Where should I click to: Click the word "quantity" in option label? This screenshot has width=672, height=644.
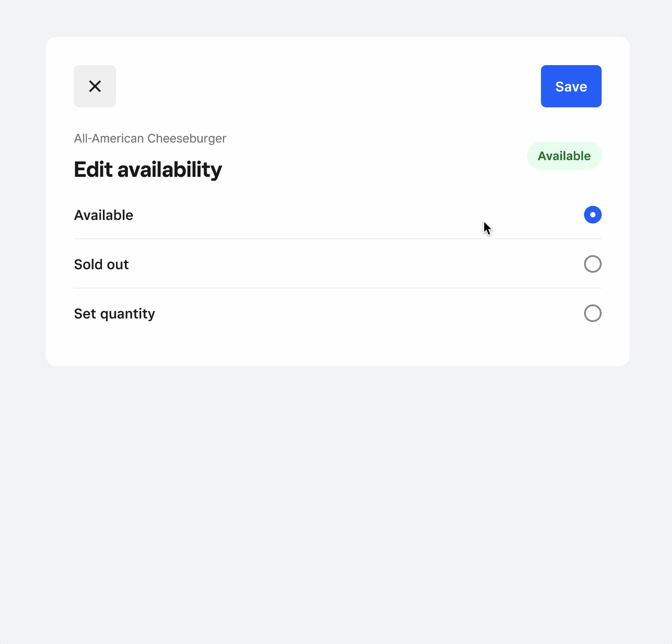point(128,314)
